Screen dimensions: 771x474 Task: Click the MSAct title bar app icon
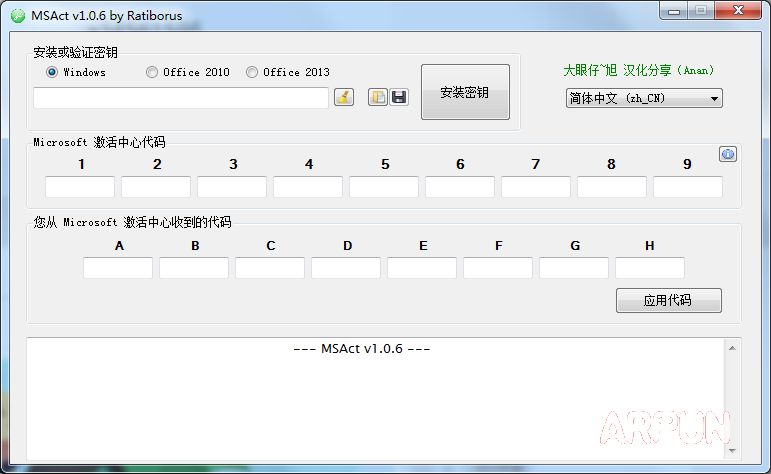point(18,16)
